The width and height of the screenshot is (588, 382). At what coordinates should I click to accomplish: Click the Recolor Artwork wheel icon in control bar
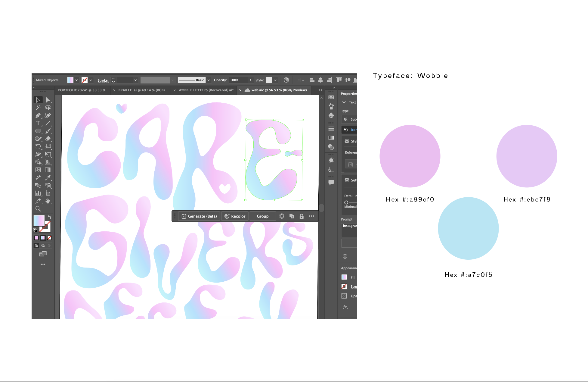coord(286,80)
